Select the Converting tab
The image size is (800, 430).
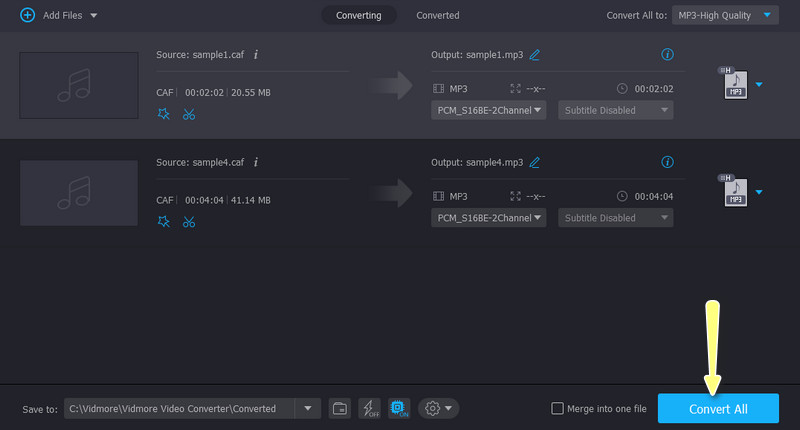click(357, 15)
